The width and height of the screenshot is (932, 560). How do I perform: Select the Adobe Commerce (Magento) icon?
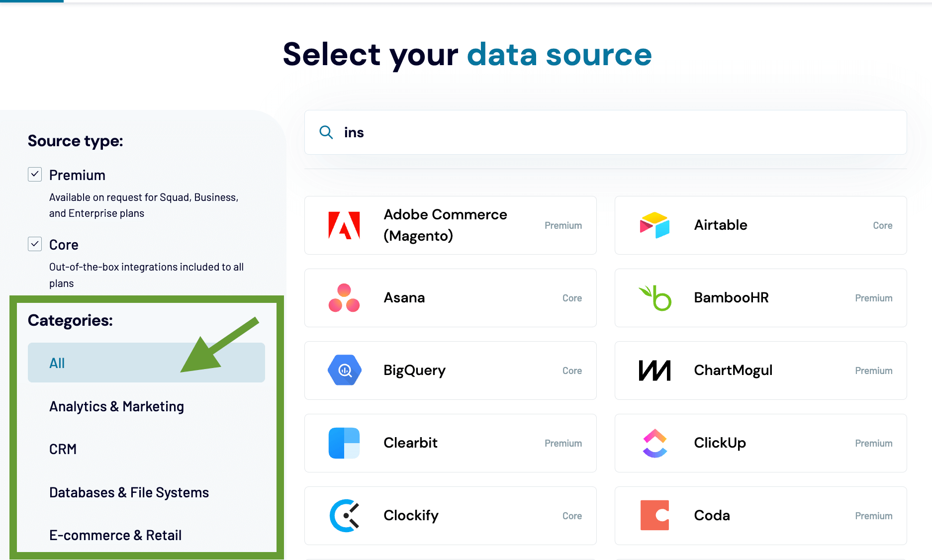point(344,225)
